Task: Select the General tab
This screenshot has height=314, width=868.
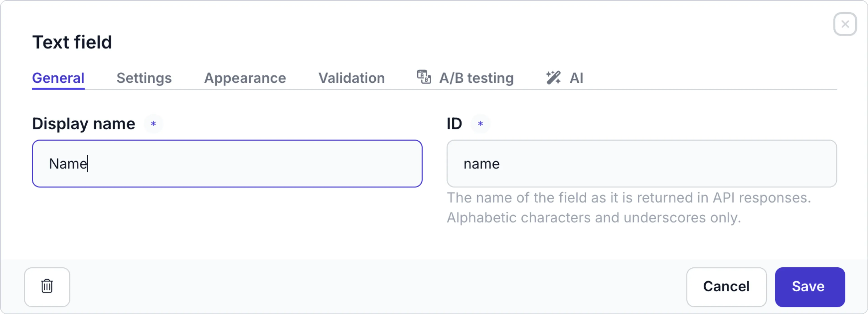Action: coord(58,78)
